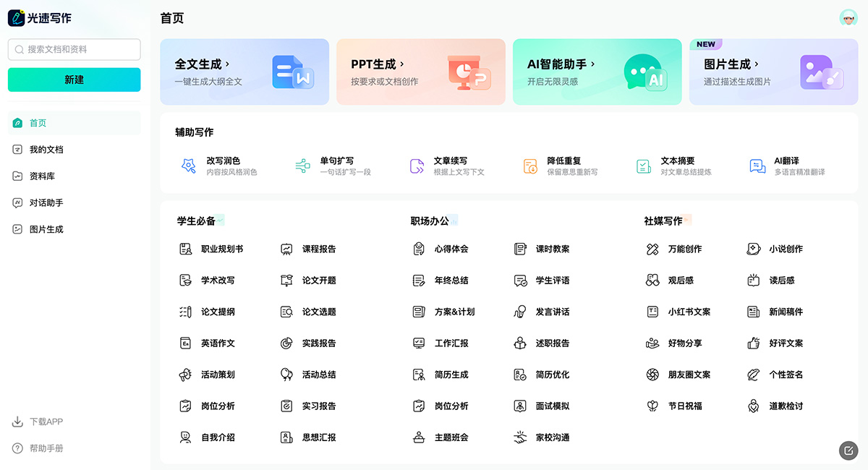Click the 文本摘要 summary icon

coord(644,166)
